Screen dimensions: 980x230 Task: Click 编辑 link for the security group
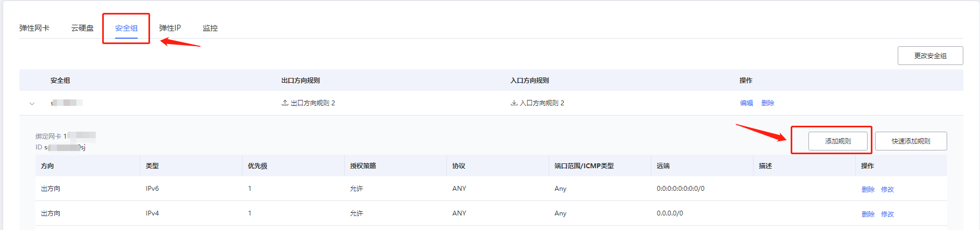click(x=747, y=103)
